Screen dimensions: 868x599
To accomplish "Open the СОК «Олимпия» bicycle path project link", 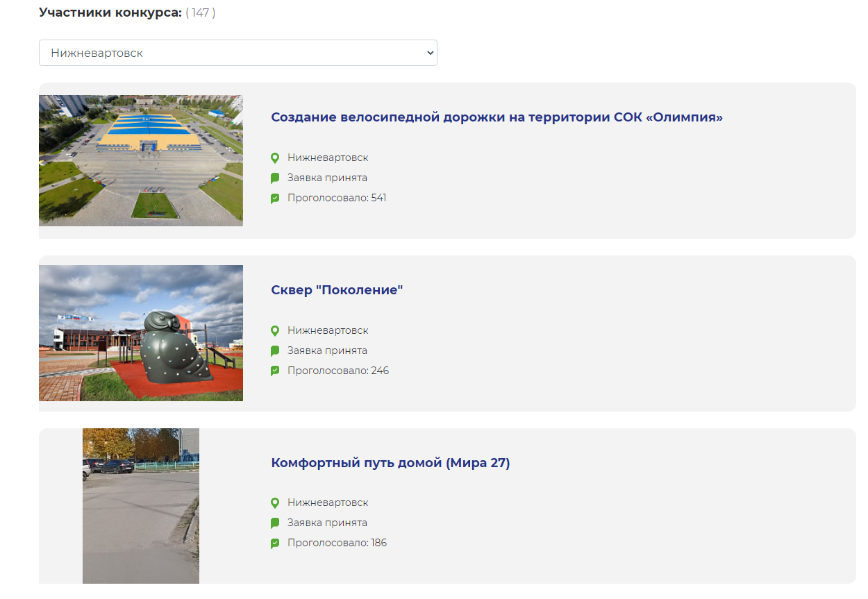I will (497, 117).
